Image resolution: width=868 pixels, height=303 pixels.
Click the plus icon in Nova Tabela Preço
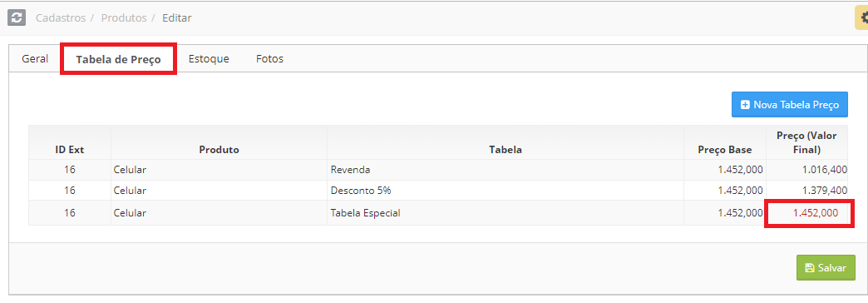pyautogui.click(x=745, y=105)
